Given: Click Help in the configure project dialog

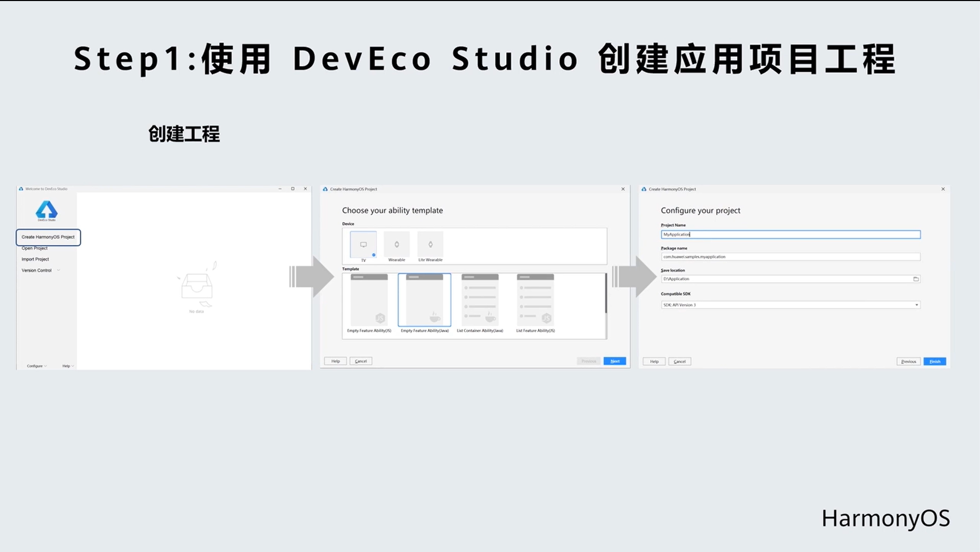Looking at the screenshot, I should click(654, 361).
